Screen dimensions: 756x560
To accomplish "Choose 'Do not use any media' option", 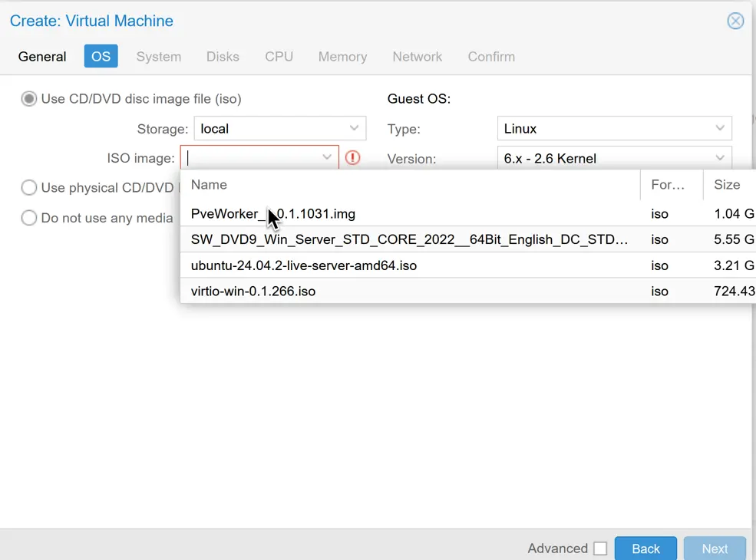I will pos(28,218).
